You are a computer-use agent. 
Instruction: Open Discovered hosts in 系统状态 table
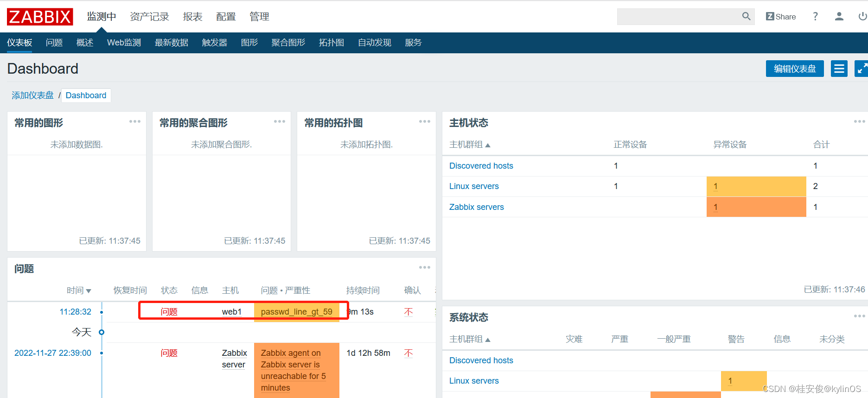coord(481,360)
